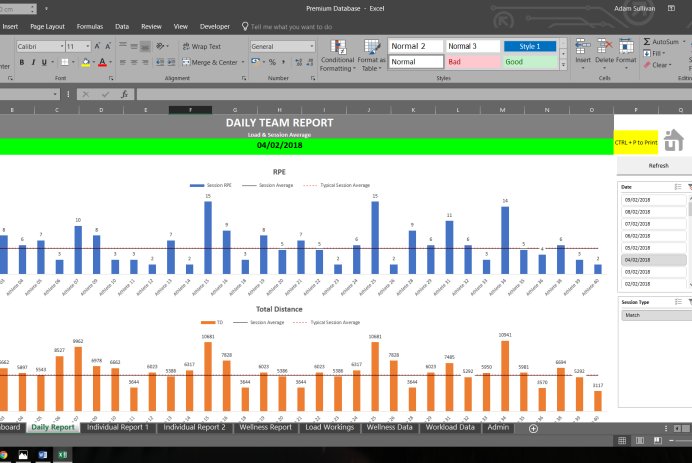
Task: Open the Page Layout ribbon tab
Action: click(47, 26)
